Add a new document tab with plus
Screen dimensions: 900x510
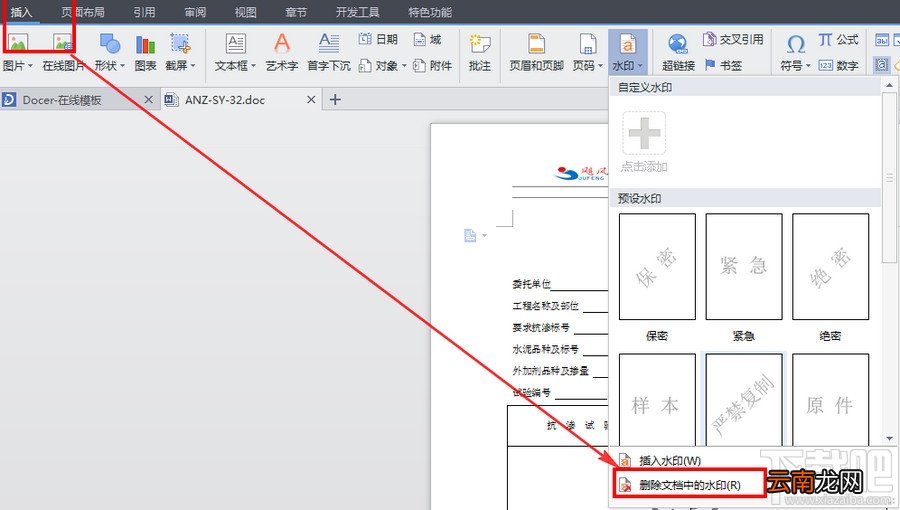click(335, 100)
